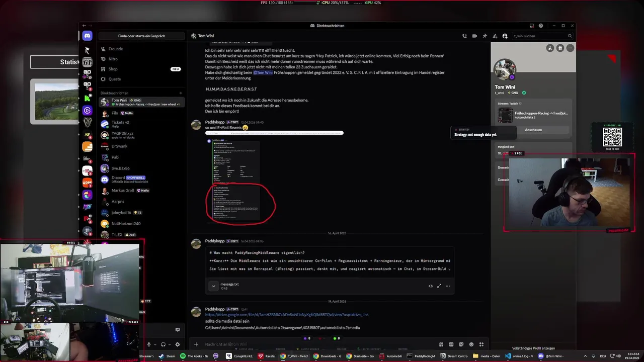Open the orange DDR server icon
The image size is (644, 362).
pos(87,183)
